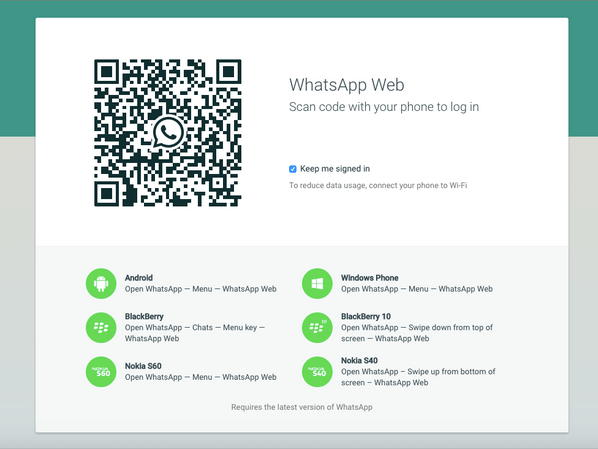Image resolution: width=598 pixels, height=449 pixels.
Task: Click 'Swipe up from bottom of screen' instructions
Action: pyautogui.click(x=418, y=377)
